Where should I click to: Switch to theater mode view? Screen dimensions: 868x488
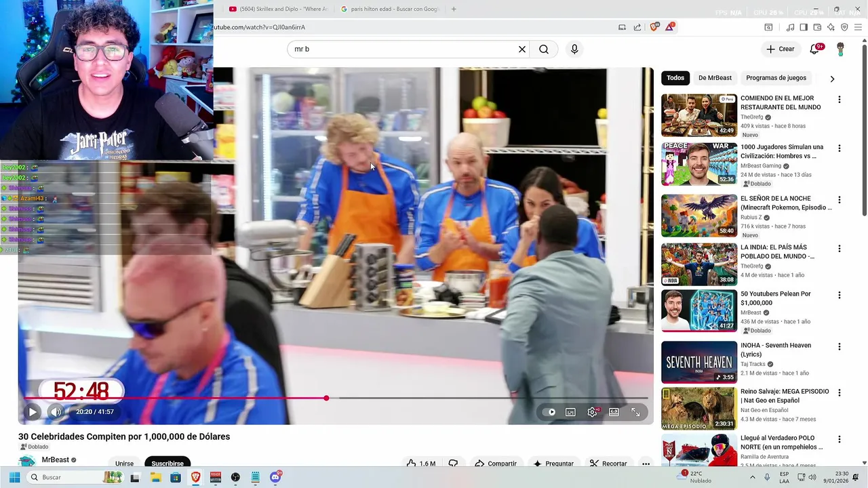coord(614,412)
